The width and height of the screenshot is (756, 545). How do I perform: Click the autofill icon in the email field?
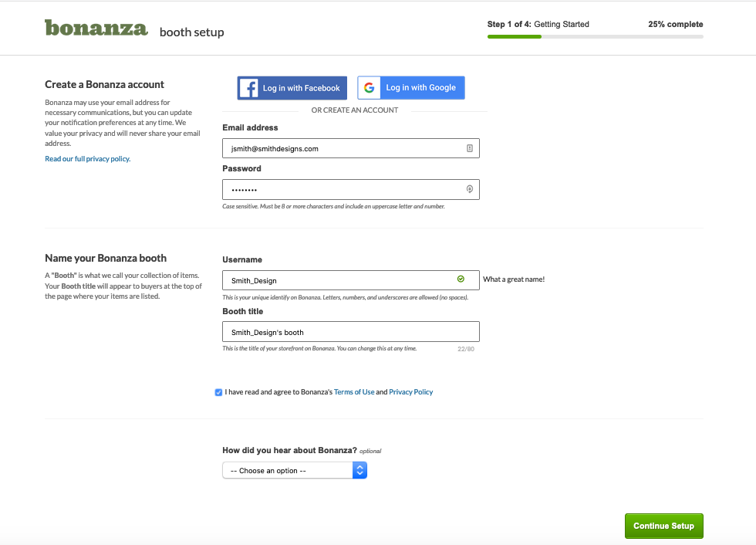pos(470,148)
